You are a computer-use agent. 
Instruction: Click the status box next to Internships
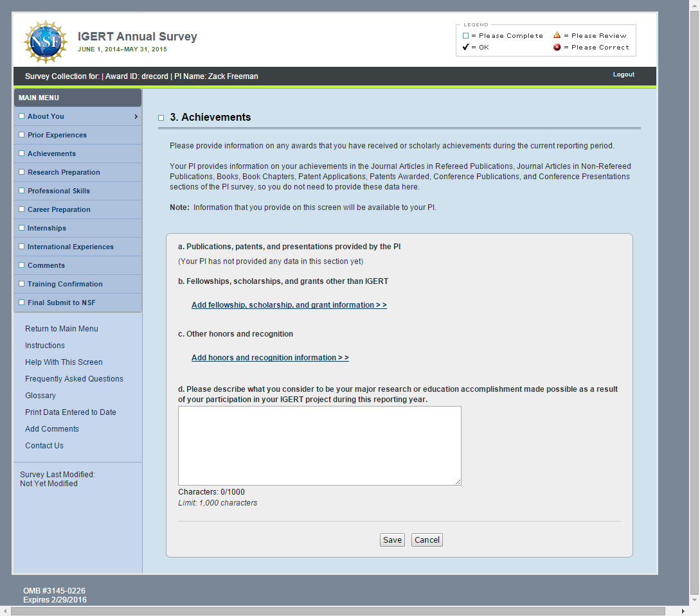click(x=21, y=227)
